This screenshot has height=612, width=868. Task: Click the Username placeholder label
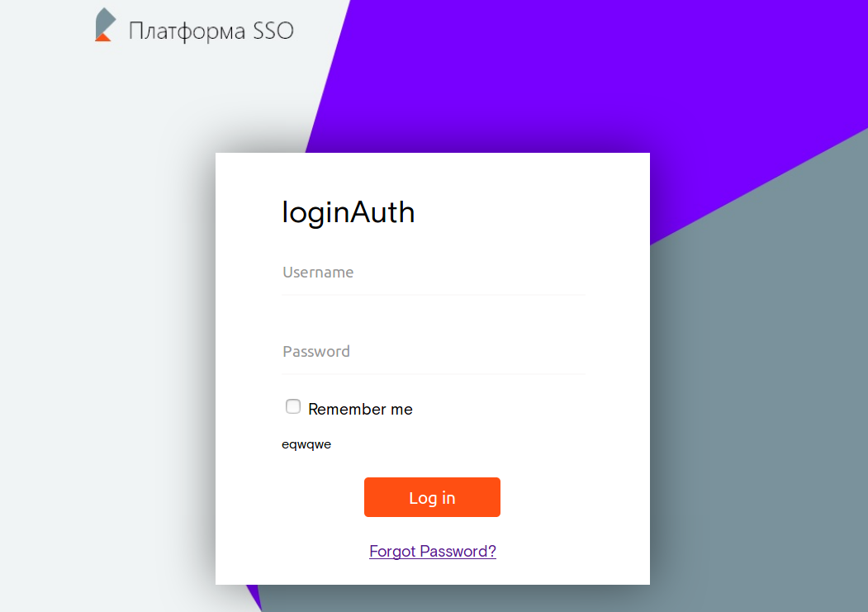(318, 273)
